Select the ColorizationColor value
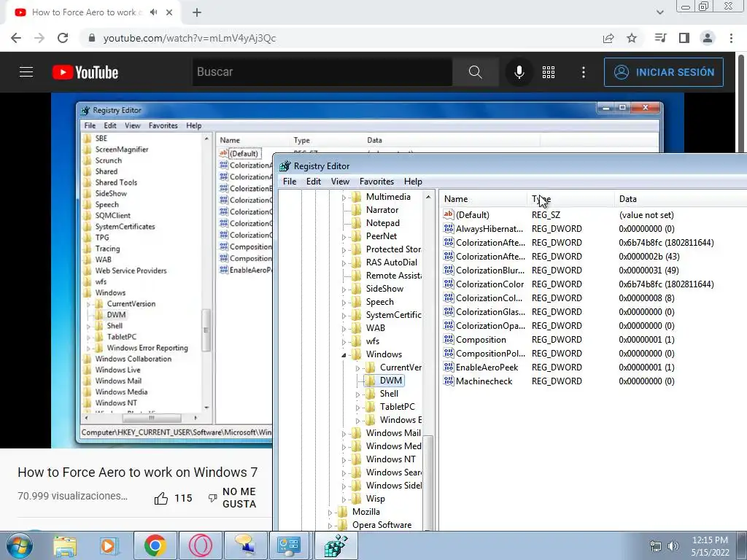Image resolution: width=747 pixels, height=560 pixels. 489,284
